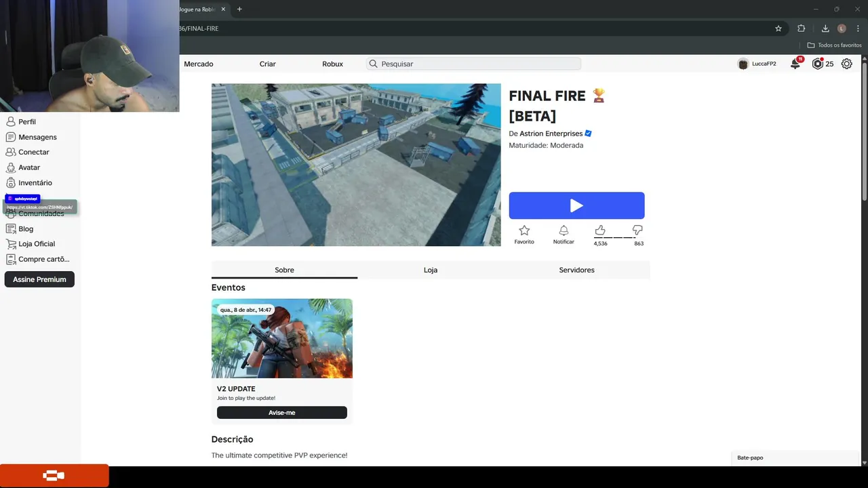Image resolution: width=868 pixels, height=488 pixels.
Task: Open Chrome downloads icon
Action: tap(825, 28)
